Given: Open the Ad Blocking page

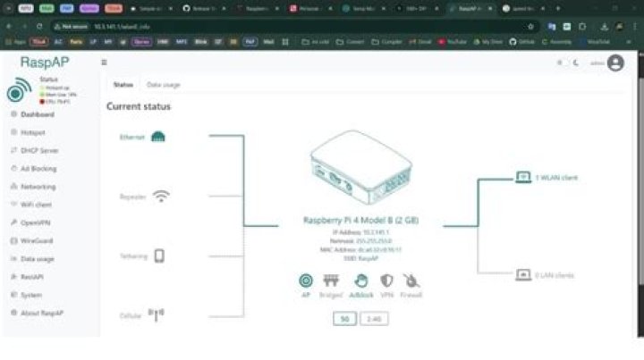Looking at the screenshot, I should click(x=34, y=169).
